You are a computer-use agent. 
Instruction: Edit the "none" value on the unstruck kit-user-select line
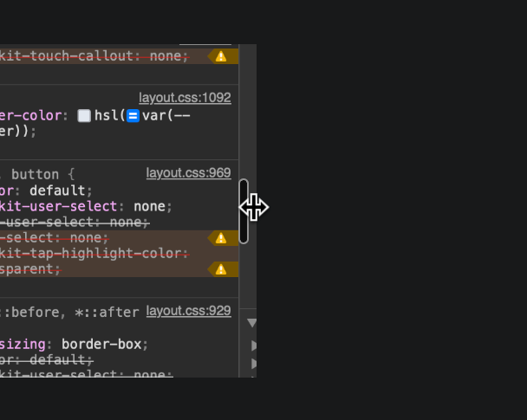pos(152,206)
